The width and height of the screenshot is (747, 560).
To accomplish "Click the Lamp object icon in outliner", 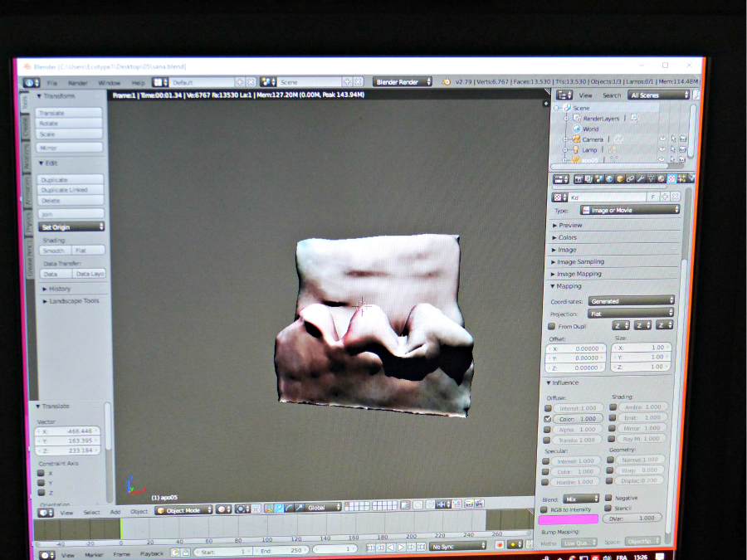I will tap(576, 150).
